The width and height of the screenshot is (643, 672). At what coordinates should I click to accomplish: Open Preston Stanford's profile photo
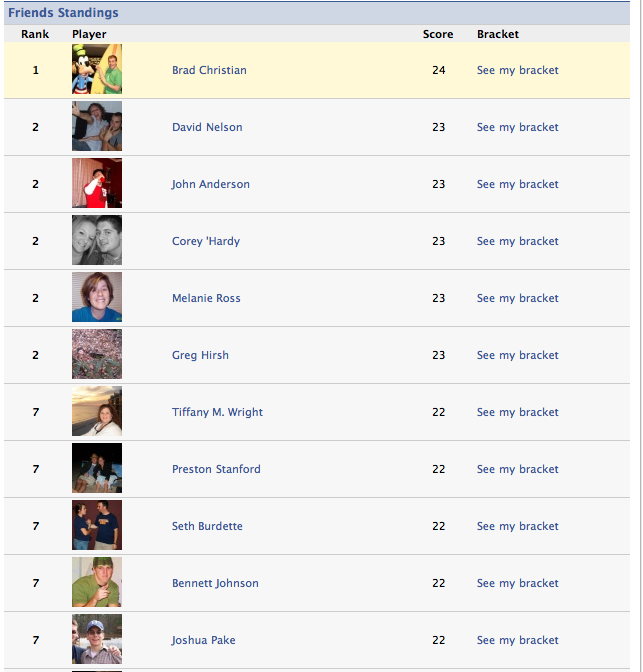[97, 469]
